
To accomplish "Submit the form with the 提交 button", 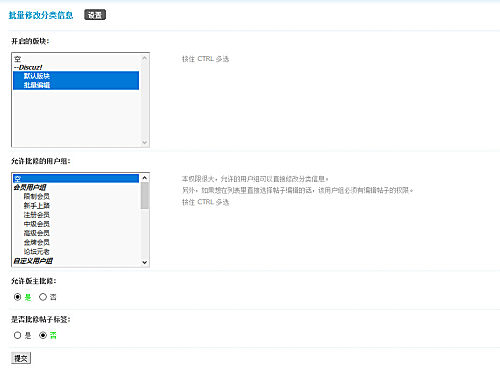I will [x=21, y=358].
